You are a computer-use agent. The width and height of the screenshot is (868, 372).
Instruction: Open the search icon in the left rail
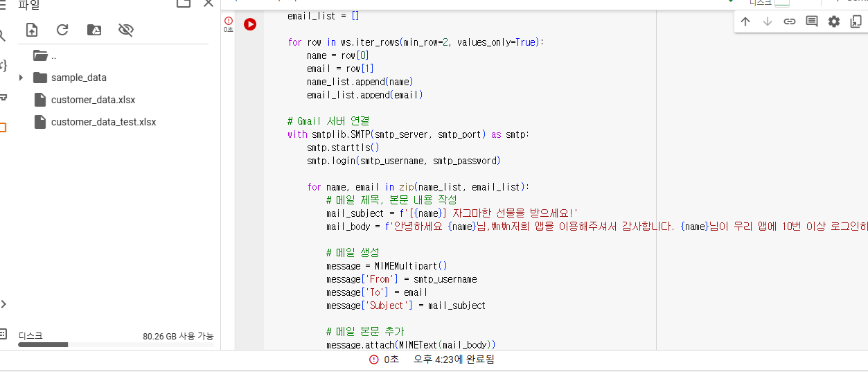(x=2, y=36)
